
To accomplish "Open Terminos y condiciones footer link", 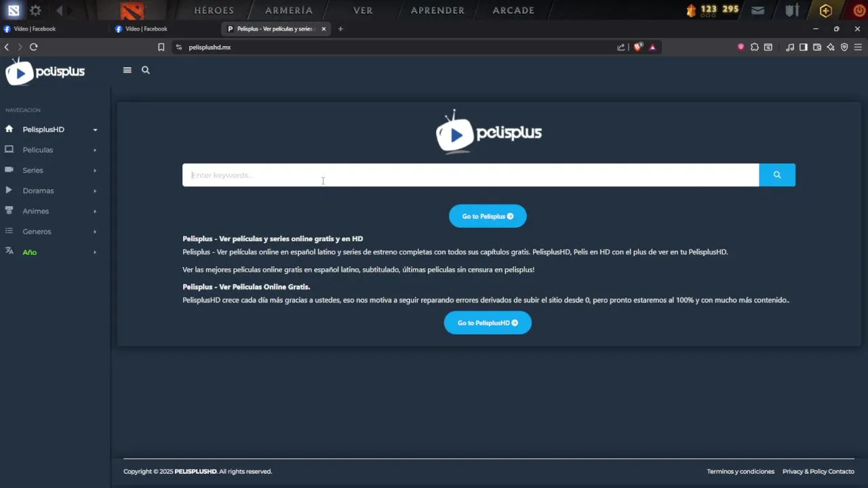I will click(x=741, y=471).
